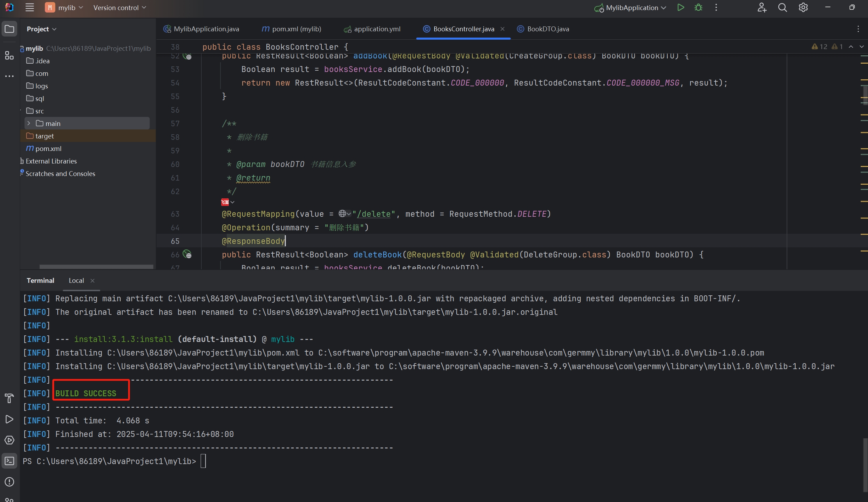Switch to the application.yml tab

(x=377, y=29)
